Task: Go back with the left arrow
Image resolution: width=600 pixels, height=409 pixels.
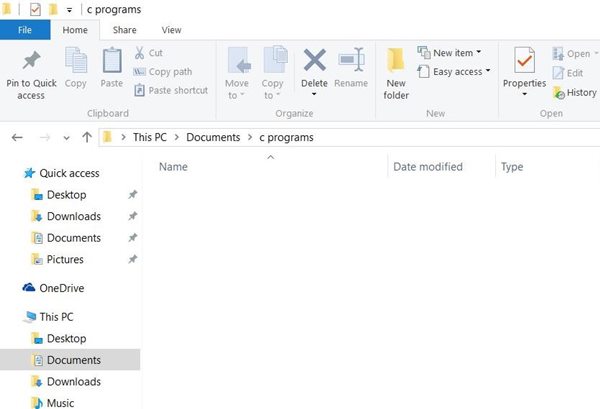Action: coord(17,137)
